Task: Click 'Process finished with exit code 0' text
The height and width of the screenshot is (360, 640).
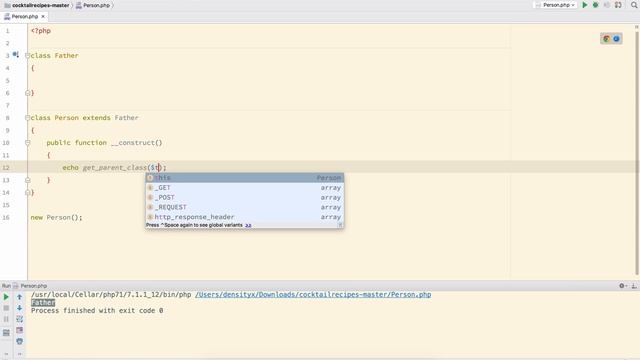Action: point(97,311)
